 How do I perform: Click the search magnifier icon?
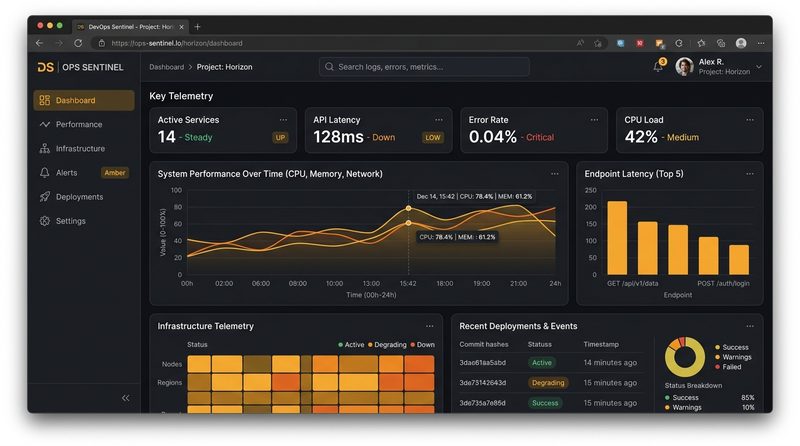(329, 67)
